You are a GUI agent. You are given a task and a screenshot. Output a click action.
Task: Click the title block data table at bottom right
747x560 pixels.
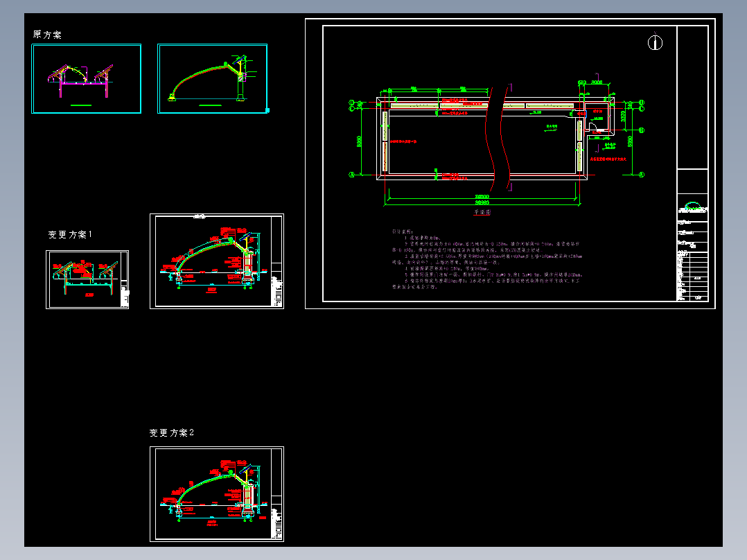693,277
